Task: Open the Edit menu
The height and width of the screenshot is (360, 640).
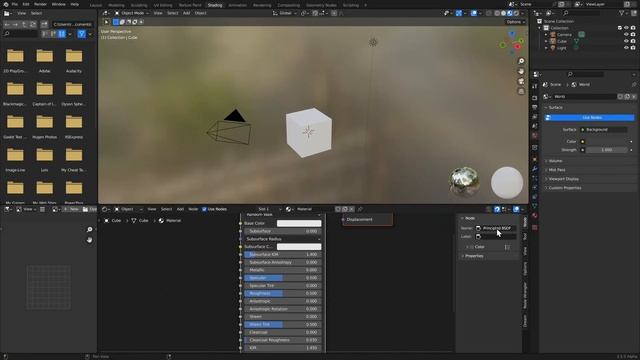Action: pyautogui.click(x=26, y=4)
